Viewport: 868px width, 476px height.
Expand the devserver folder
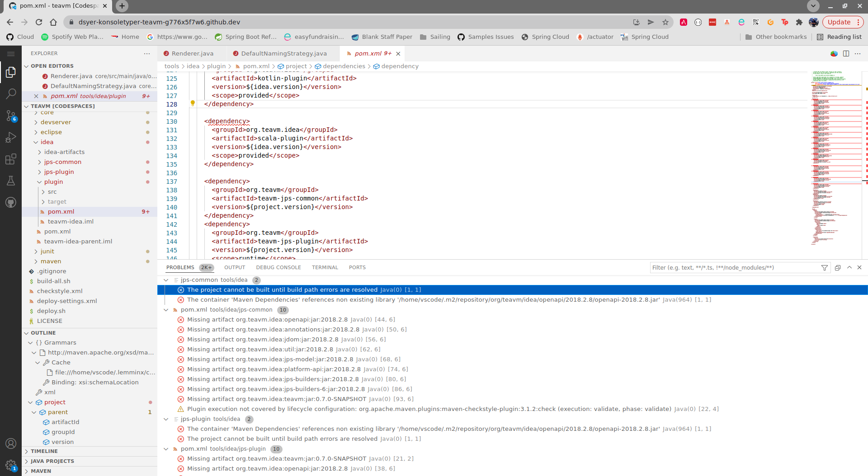pyautogui.click(x=36, y=122)
